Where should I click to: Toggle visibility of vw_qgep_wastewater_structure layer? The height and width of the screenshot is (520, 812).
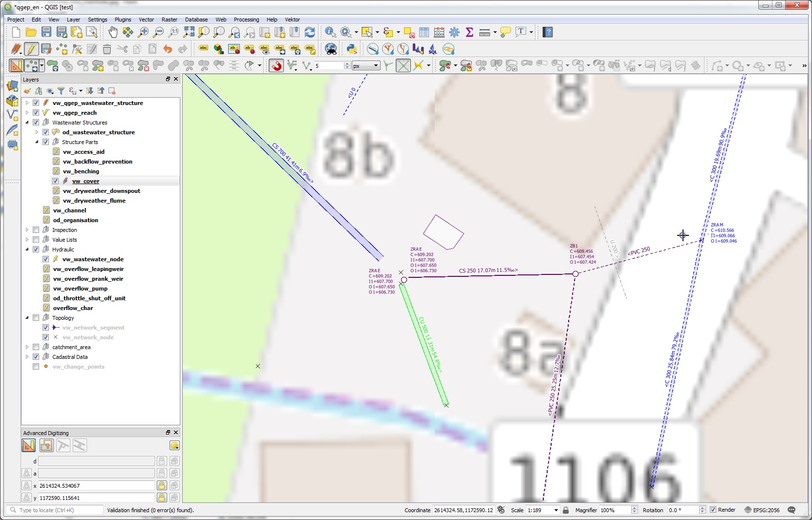tap(36, 103)
